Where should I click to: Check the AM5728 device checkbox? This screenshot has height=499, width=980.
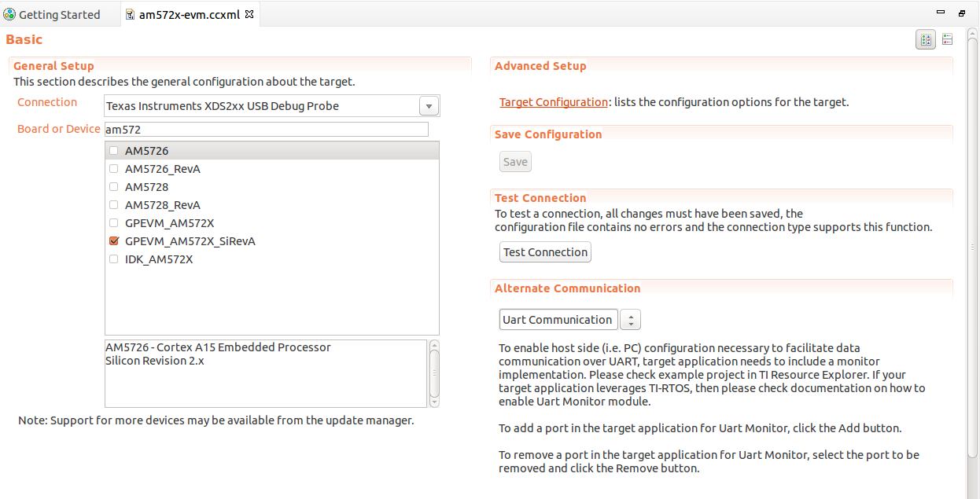pyautogui.click(x=114, y=187)
